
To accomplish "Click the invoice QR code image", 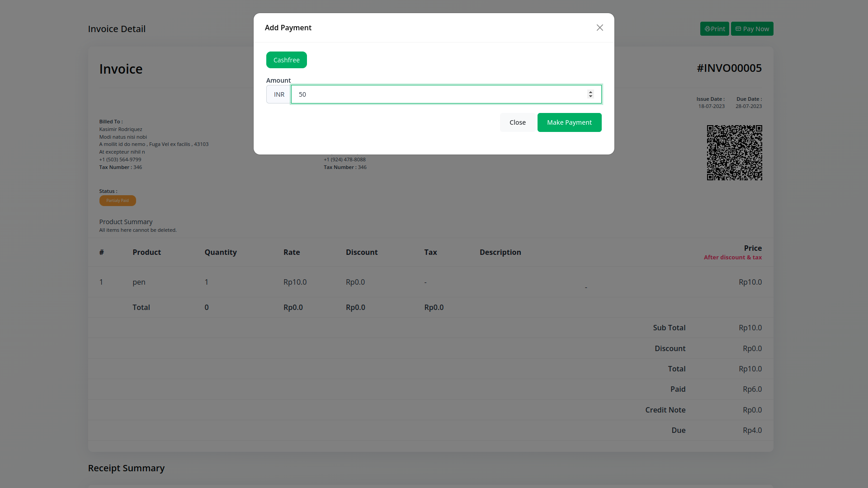I will point(734,153).
